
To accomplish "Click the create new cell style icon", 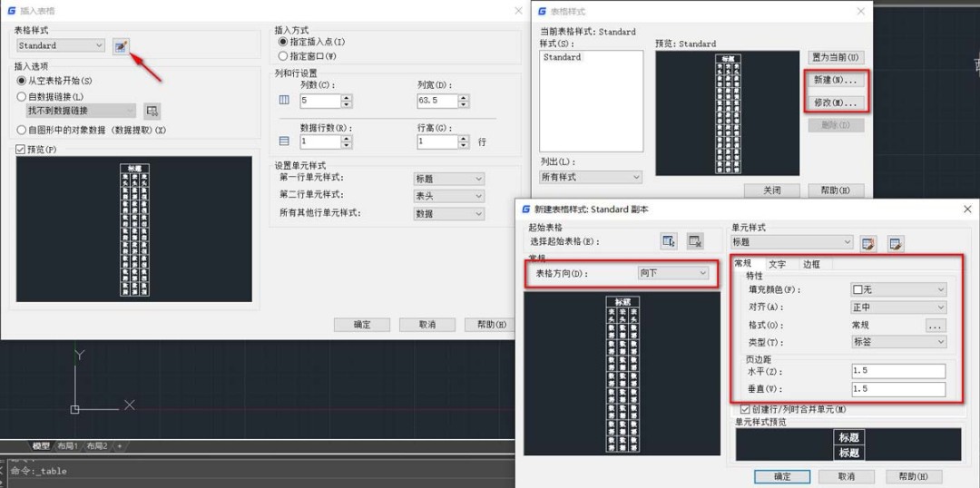I will 868,242.
